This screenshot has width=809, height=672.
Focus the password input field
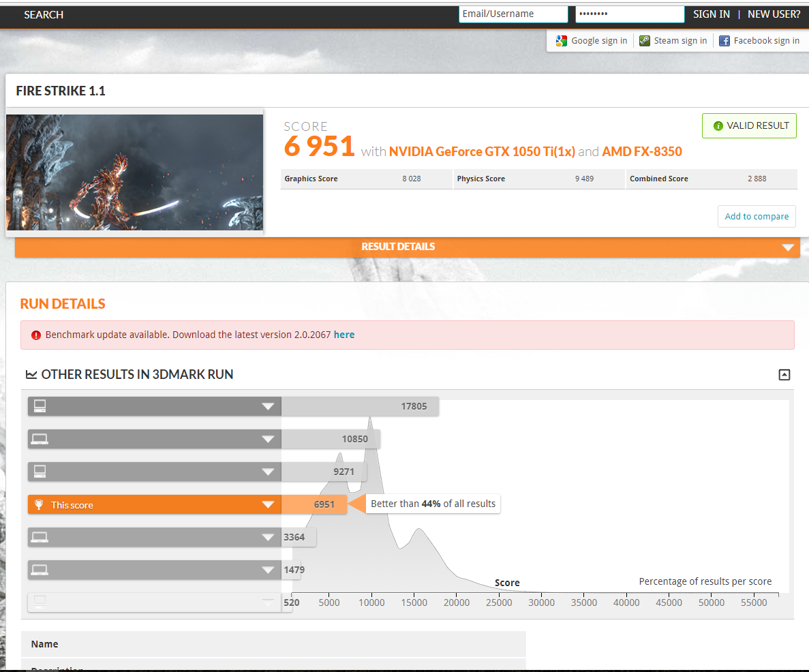tap(630, 14)
